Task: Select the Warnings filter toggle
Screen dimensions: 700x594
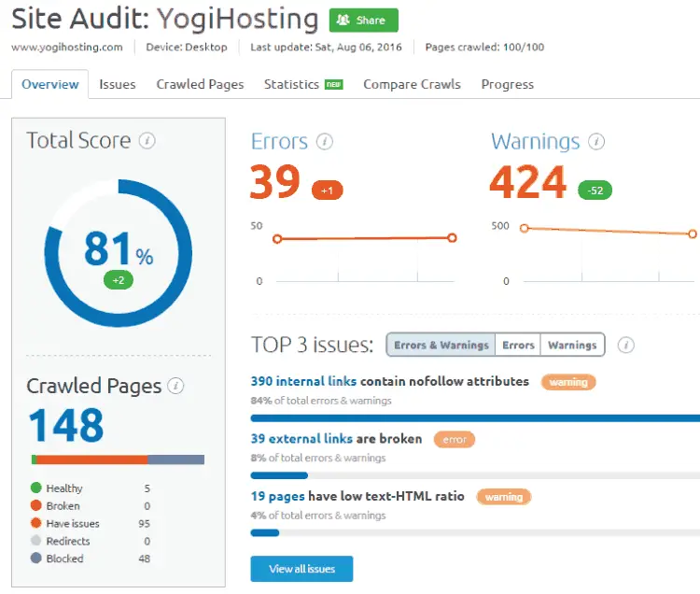Action: click(x=572, y=345)
